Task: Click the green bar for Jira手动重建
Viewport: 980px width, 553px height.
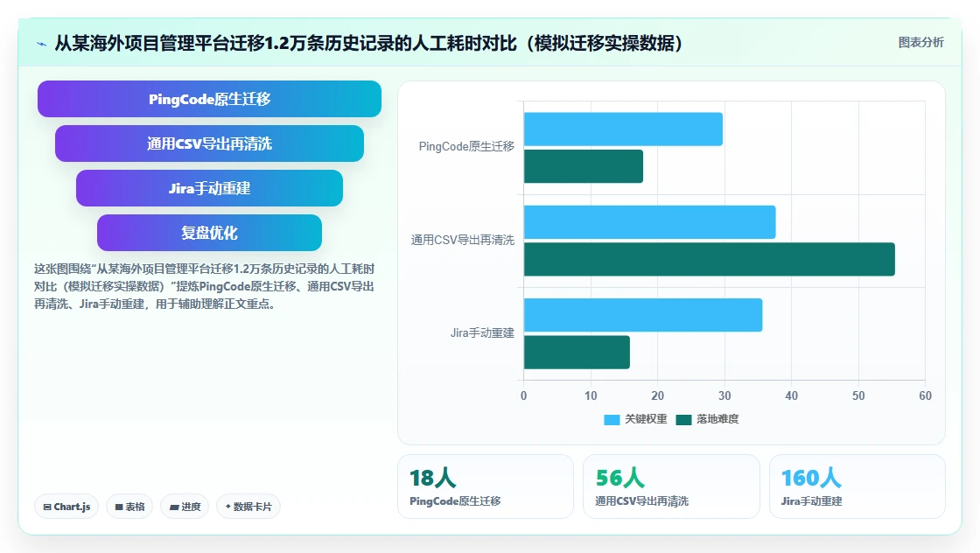Action: tap(577, 353)
